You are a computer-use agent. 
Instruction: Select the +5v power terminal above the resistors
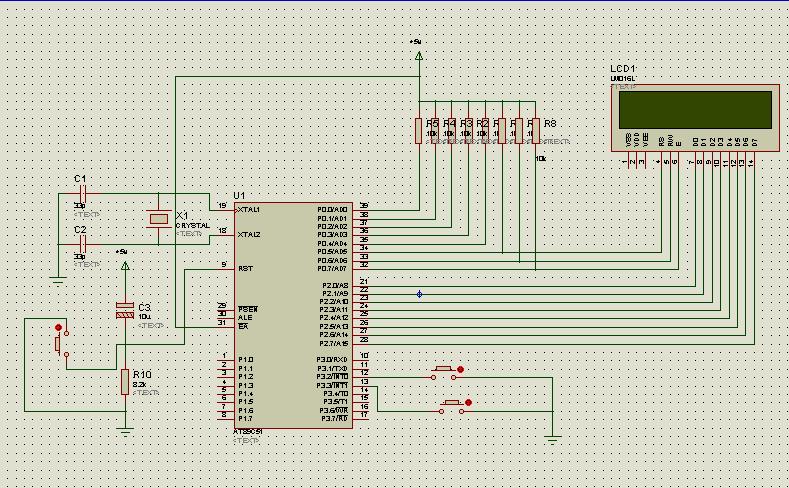(419, 55)
